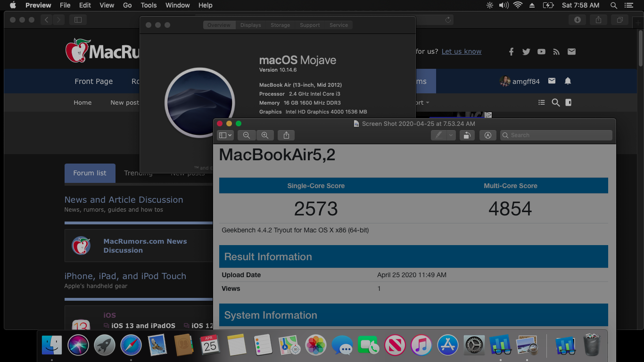Click the Multi-Core Score value 4854
Viewport: 644px width, 362px height.
tap(510, 209)
